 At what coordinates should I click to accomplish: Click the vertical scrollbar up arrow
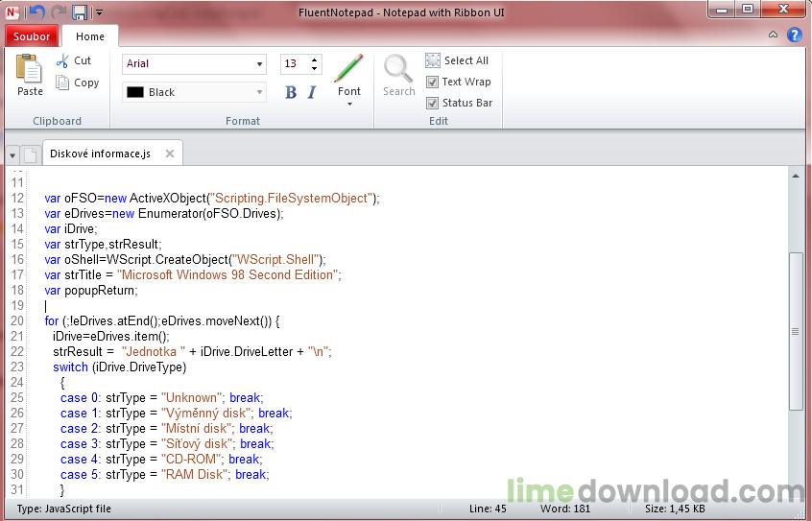pyautogui.click(x=796, y=177)
